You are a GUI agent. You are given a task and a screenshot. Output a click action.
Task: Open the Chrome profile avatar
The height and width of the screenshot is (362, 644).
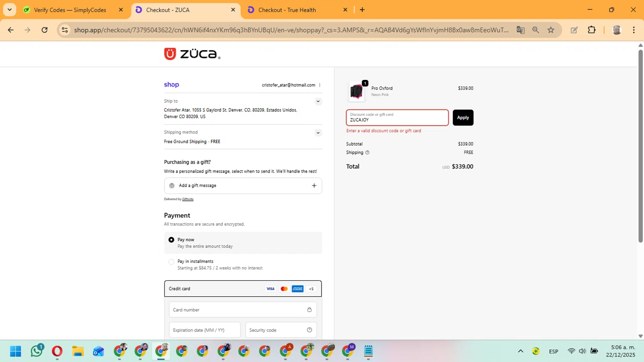pyautogui.click(x=617, y=30)
